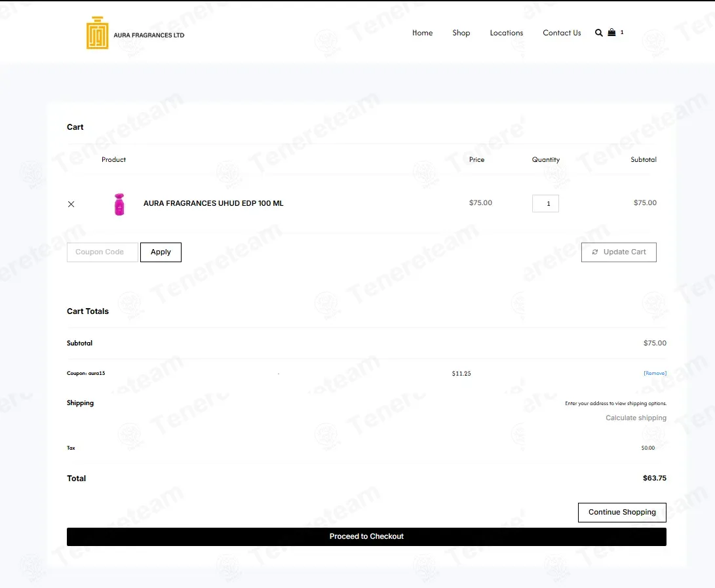Focus the quantity field for the perfume

pyautogui.click(x=545, y=204)
